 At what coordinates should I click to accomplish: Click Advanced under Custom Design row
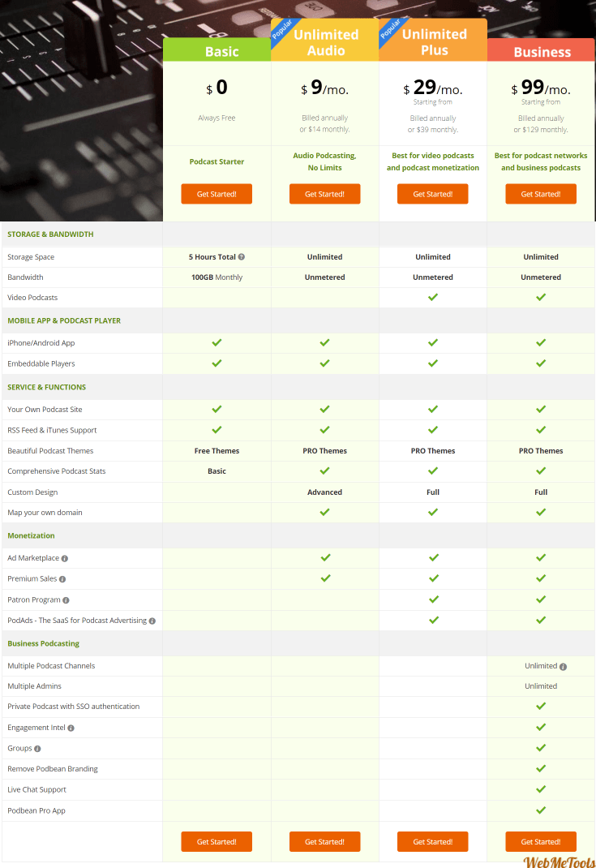pyautogui.click(x=325, y=492)
